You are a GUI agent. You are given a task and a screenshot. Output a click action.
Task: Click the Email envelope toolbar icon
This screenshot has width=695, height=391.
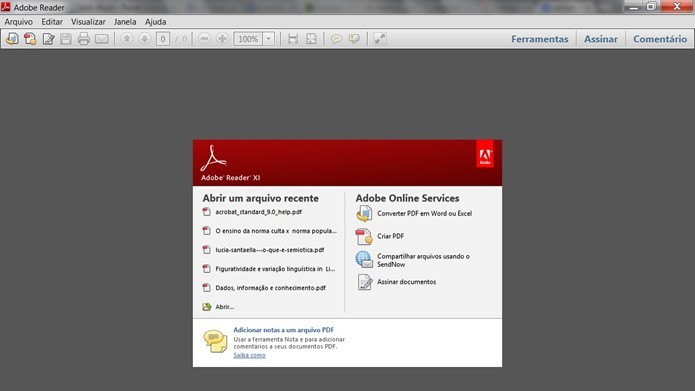[102, 39]
